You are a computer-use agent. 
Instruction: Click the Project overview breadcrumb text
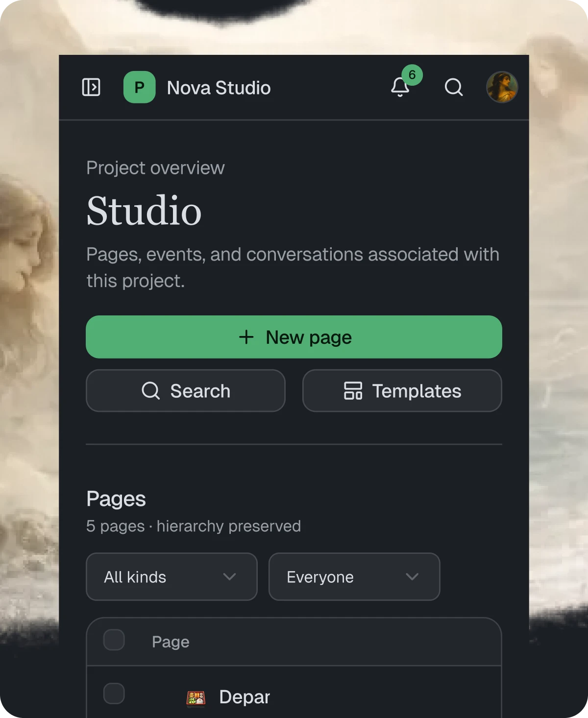click(x=155, y=168)
